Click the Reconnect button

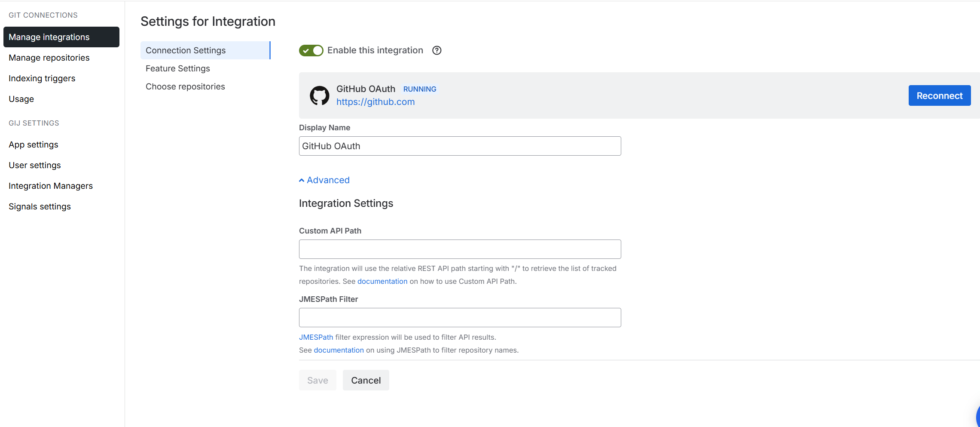[939, 95]
